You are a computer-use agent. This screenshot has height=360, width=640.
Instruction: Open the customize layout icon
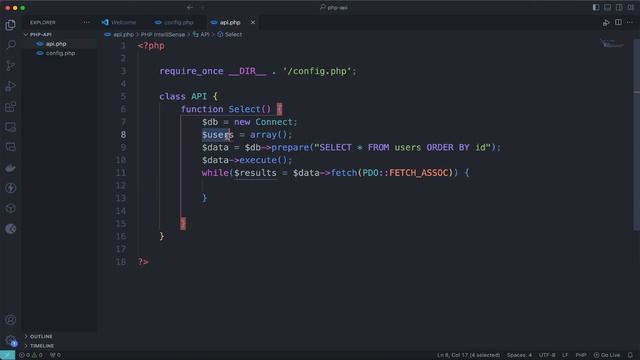tap(631, 7)
